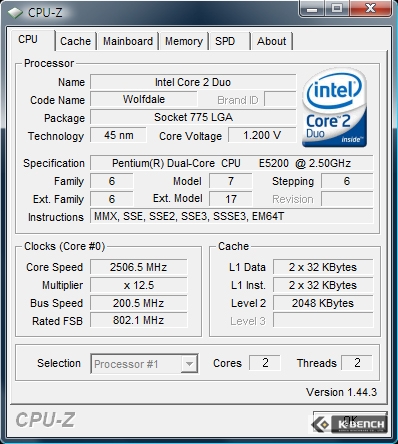This screenshot has height=444, width=398.
Task: Switch to the CPU tab
Action: (32, 40)
